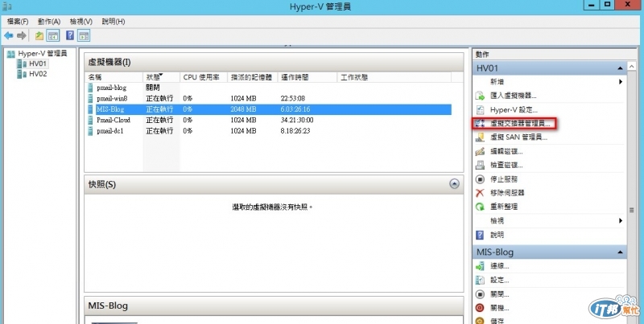
Task: Click 重新整理 action link
Action: pyautogui.click(x=504, y=207)
